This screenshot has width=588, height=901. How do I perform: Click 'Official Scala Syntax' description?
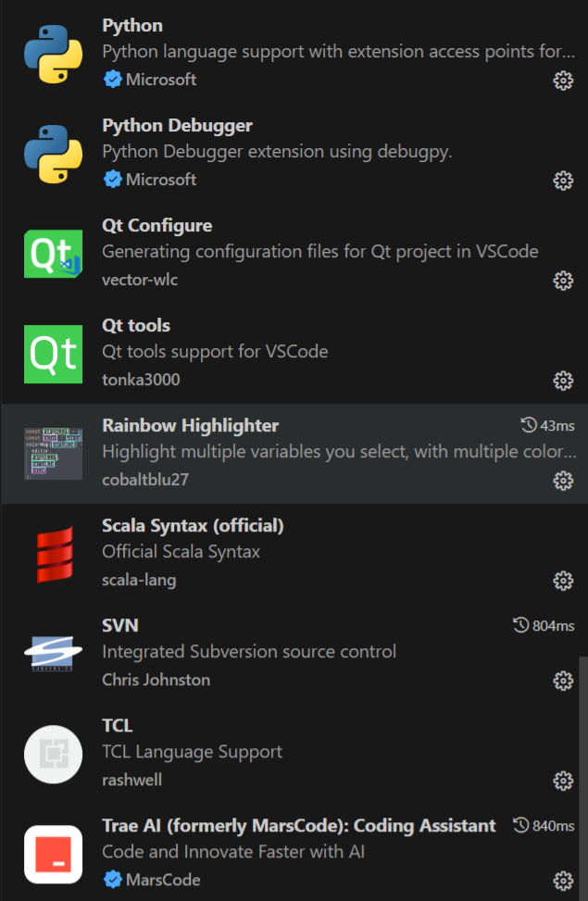click(181, 552)
